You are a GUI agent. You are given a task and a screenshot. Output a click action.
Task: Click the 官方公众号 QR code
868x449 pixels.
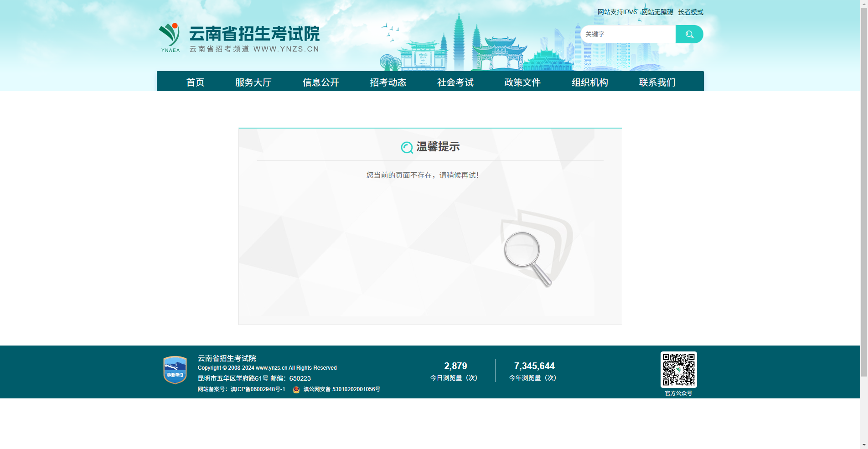[x=678, y=371]
